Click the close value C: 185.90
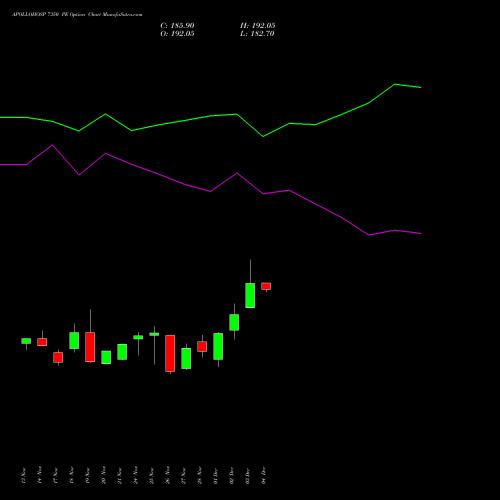 pyautogui.click(x=177, y=26)
